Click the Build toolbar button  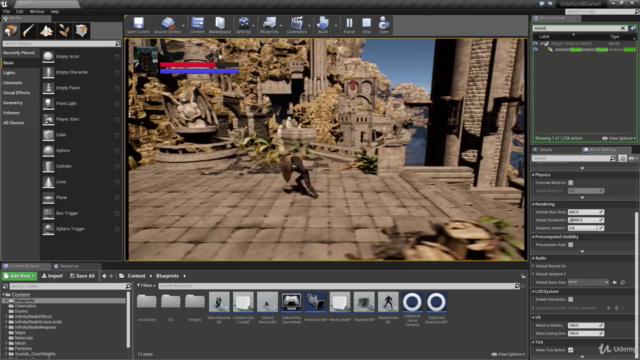[322, 25]
